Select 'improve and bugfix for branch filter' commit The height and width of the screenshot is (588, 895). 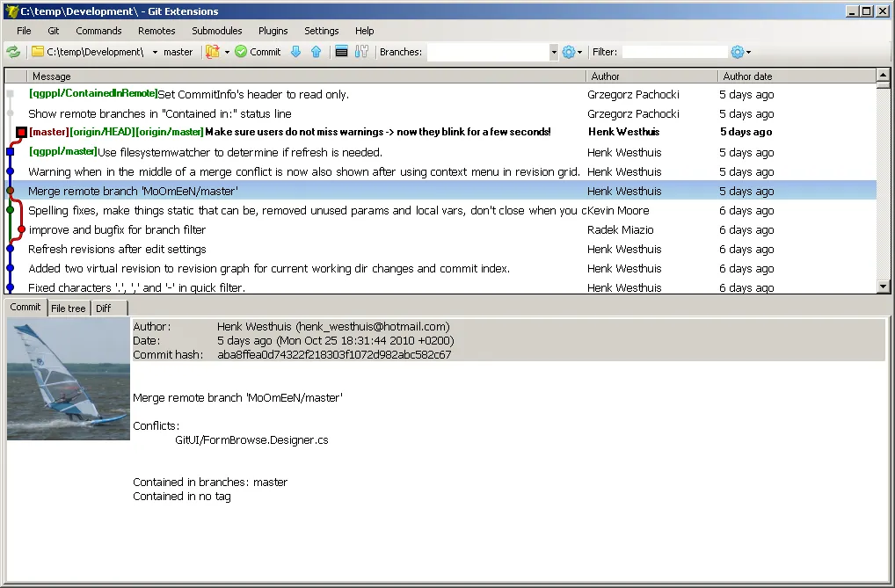tap(440, 230)
